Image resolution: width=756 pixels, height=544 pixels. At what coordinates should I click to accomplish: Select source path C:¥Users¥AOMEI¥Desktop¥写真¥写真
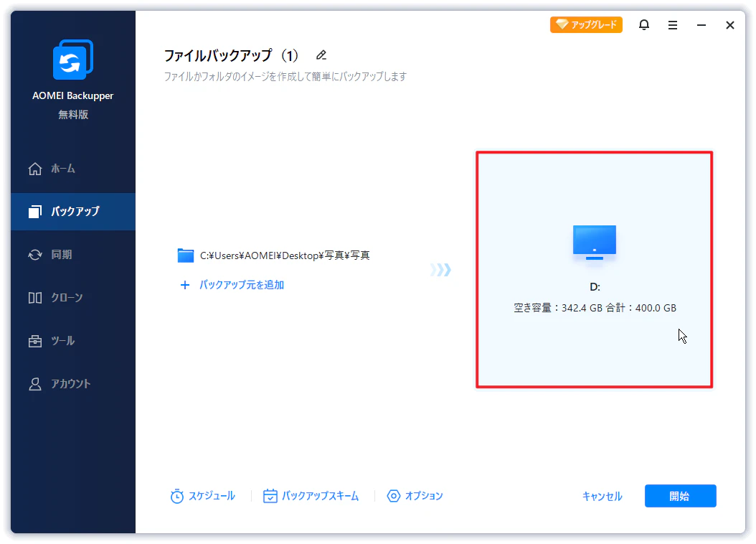[285, 255]
